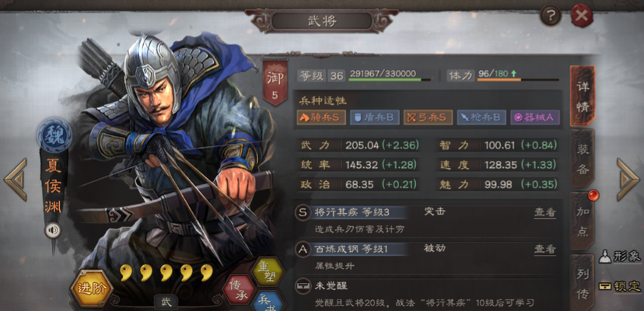This screenshot has height=311, width=644.
Task: Tap the blue 兵书 hexagon icon
Action: click(x=267, y=303)
